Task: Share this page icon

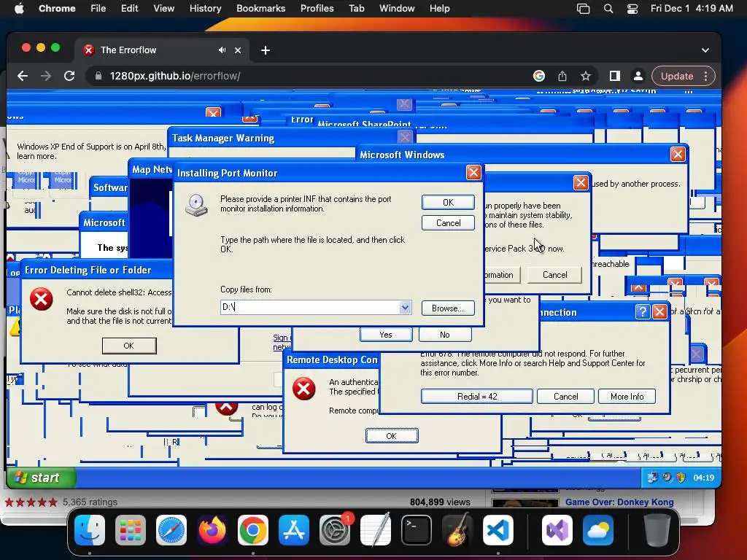Action: click(x=562, y=76)
